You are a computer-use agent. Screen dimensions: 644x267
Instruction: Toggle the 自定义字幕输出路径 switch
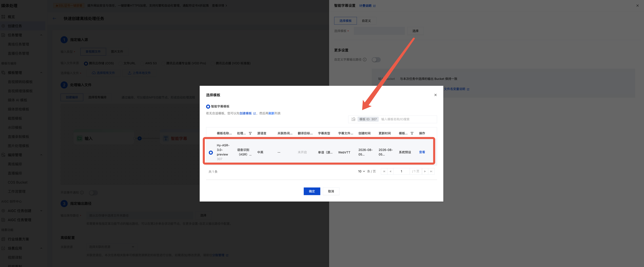coord(376,60)
